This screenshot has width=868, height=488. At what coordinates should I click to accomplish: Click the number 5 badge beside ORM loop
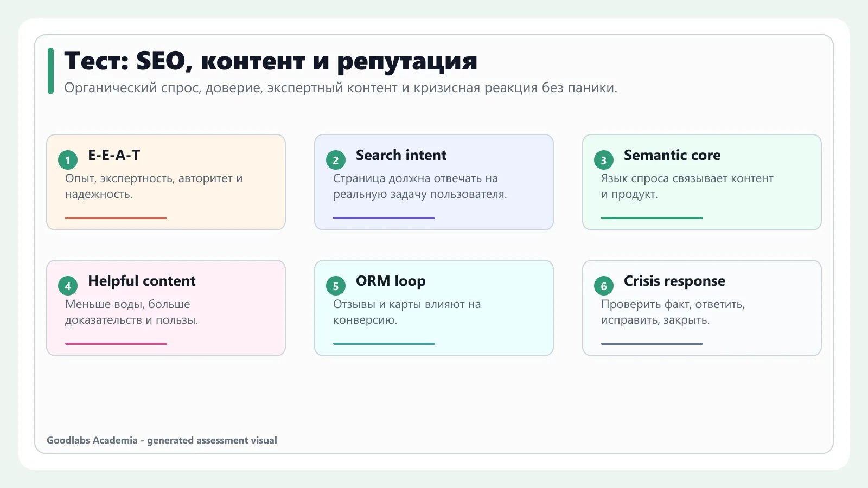(x=336, y=286)
